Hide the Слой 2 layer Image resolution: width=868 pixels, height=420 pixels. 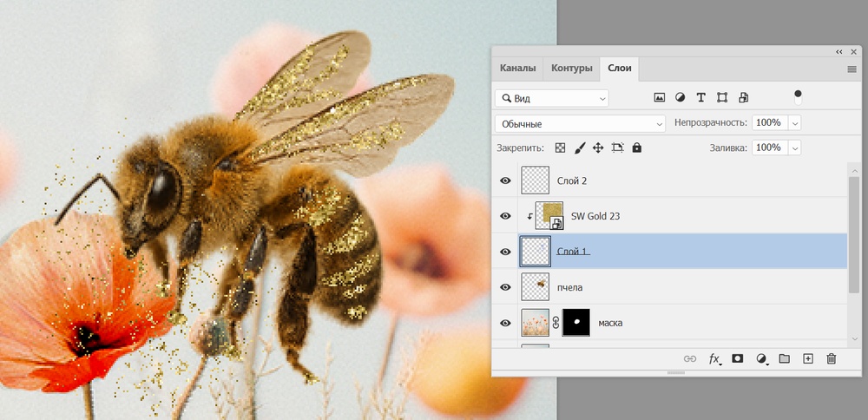(x=505, y=180)
